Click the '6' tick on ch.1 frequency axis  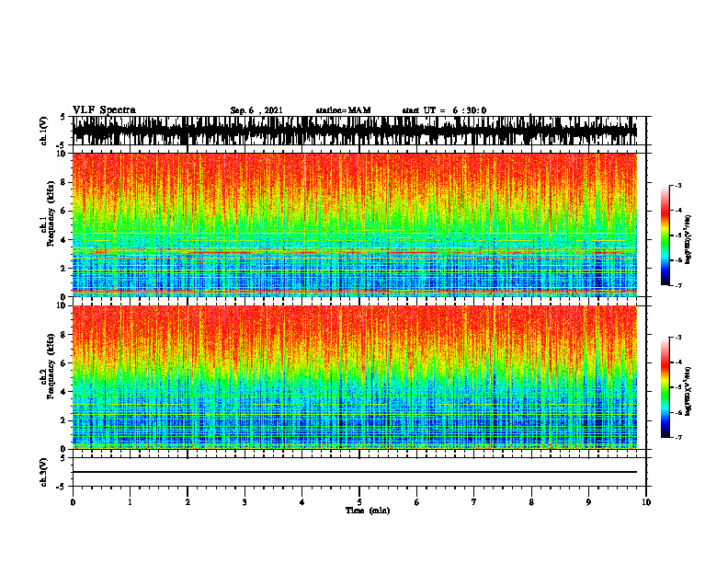(x=64, y=211)
